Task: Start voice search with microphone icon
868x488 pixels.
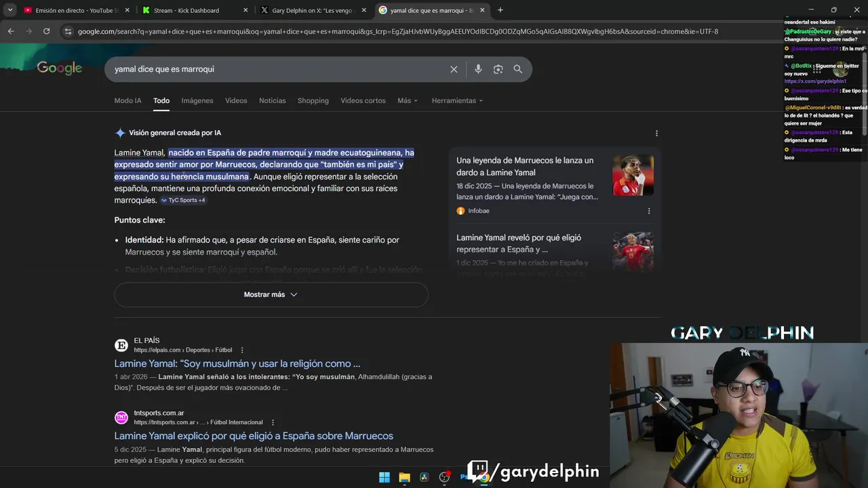Action: pos(478,69)
